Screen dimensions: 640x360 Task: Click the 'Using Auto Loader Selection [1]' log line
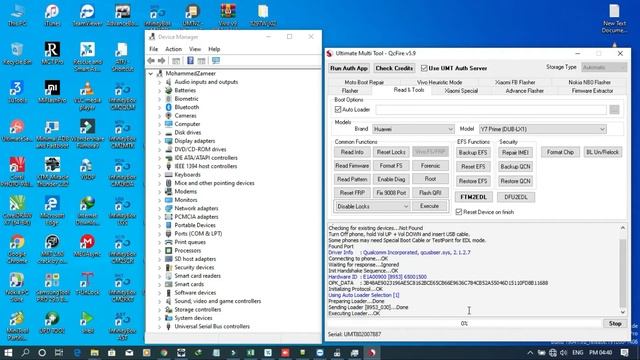(364, 295)
